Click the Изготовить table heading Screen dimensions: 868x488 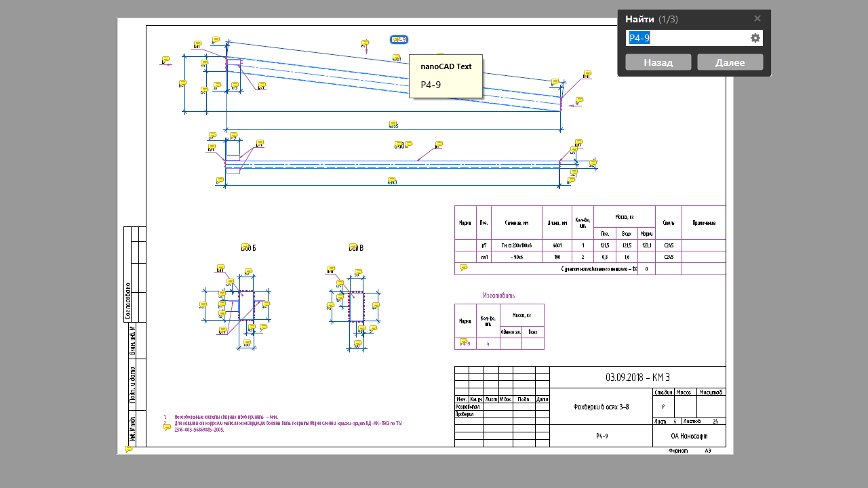(x=498, y=296)
